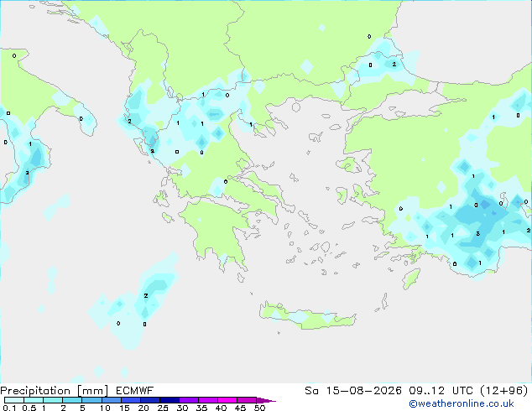Screen dimensions: 532x411
Task: Pick the 45–50 mm legend swatch
Action: pyautogui.click(x=247, y=400)
